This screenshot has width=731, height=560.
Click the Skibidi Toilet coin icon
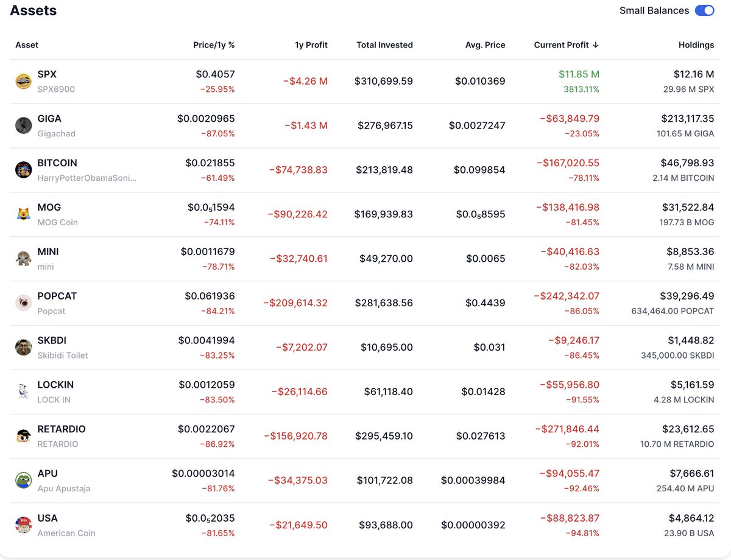point(24,348)
